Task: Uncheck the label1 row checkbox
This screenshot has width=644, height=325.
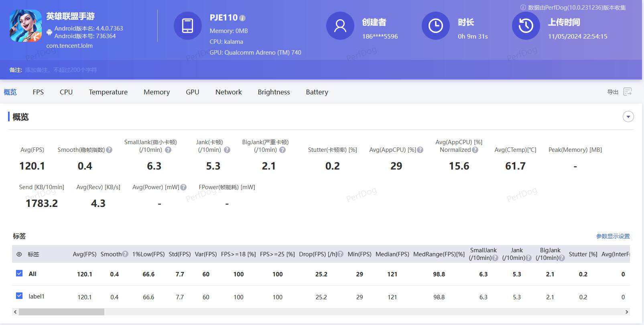Action: tap(19, 296)
